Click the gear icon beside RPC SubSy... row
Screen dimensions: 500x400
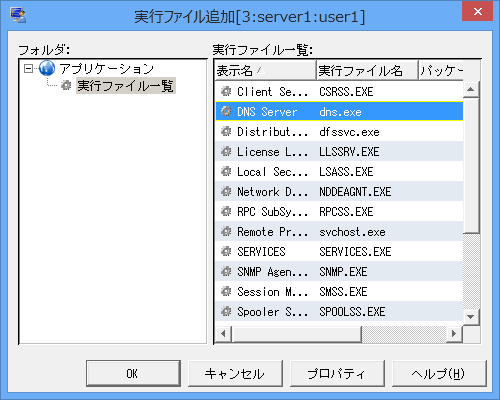tap(226, 211)
